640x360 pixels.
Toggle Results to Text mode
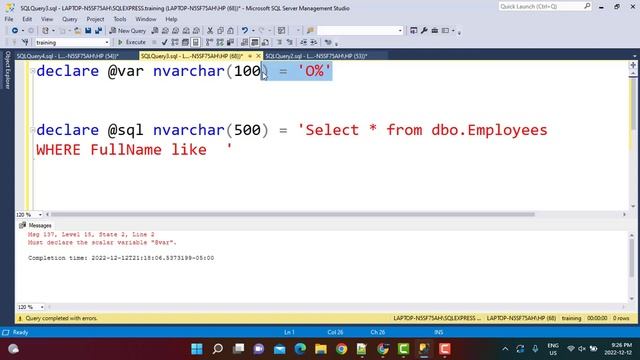coord(244,42)
